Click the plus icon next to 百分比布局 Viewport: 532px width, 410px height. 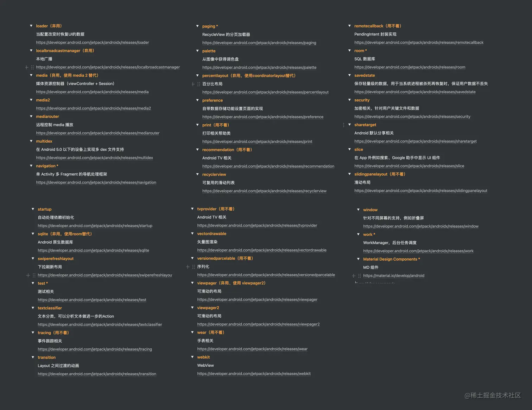point(193,84)
